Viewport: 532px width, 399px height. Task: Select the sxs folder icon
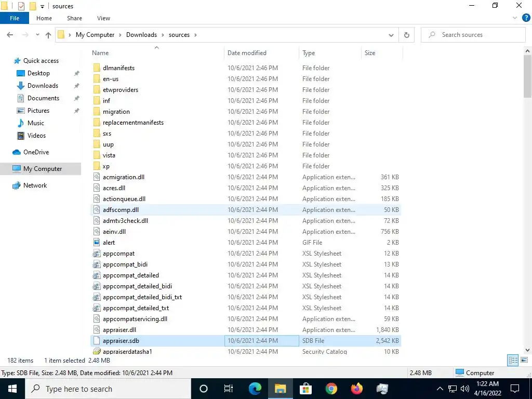(97, 134)
